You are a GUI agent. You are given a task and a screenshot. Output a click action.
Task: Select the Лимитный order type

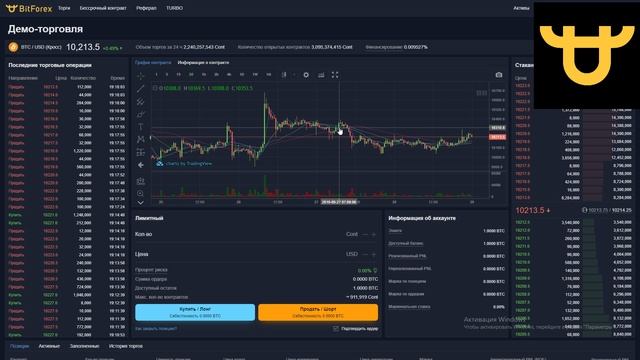point(149,218)
